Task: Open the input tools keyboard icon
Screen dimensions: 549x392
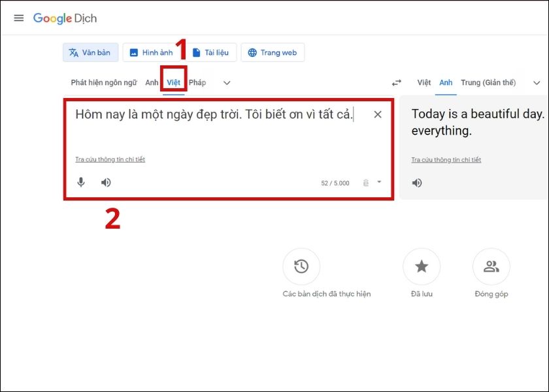Action: [x=366, y=182]
